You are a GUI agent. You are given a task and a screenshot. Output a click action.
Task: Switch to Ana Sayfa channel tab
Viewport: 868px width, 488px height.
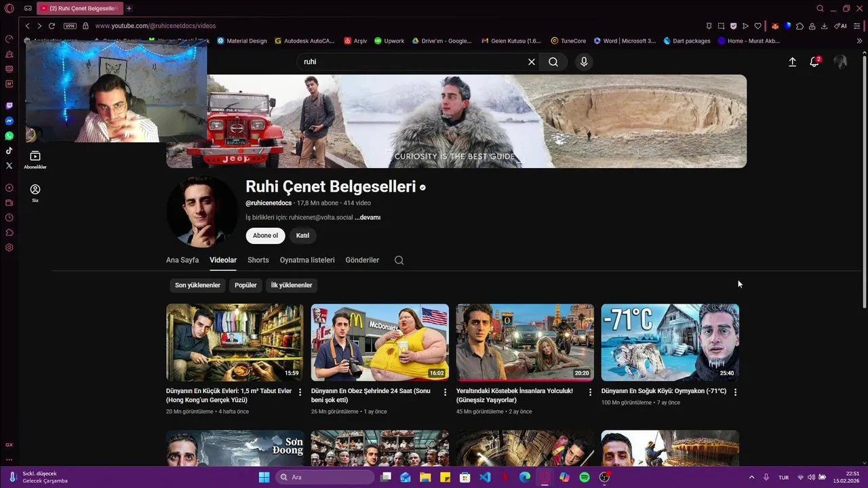pyautogui.click(x=182, y=260)
